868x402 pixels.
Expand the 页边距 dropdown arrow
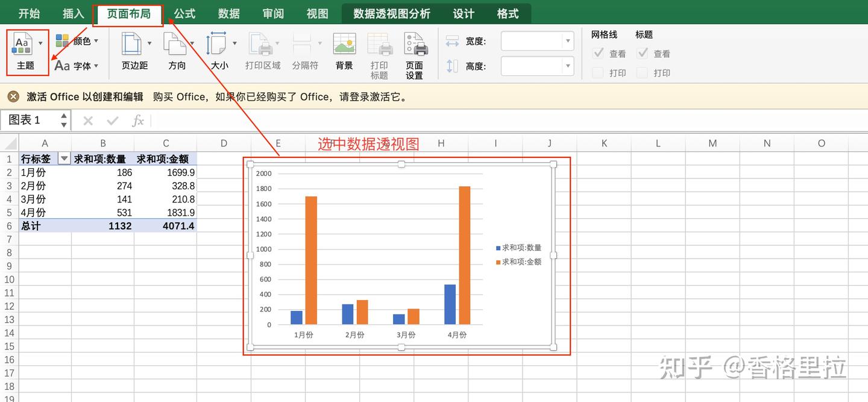[149, 43]
